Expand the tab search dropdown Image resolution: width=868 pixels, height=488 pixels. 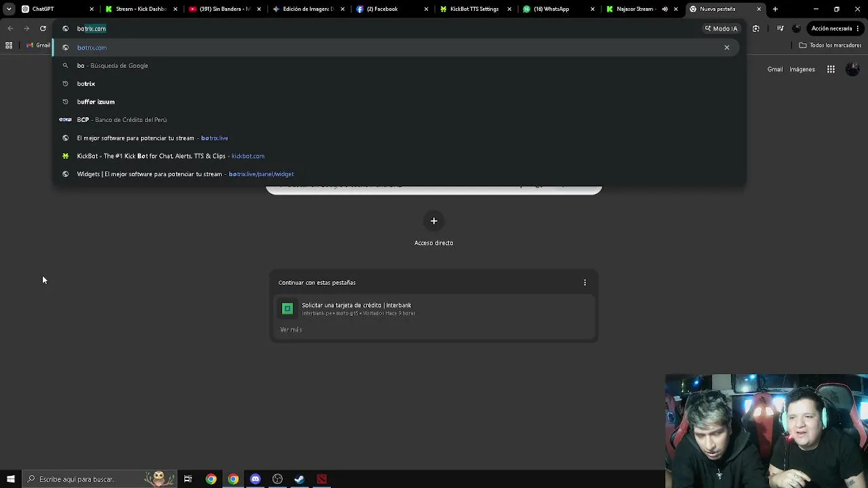pos(9,9)
